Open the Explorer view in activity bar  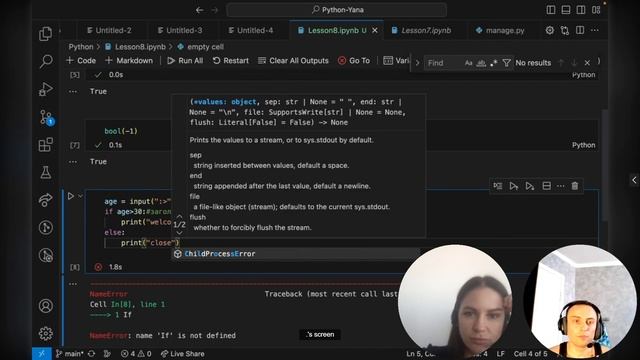(45, 33)
